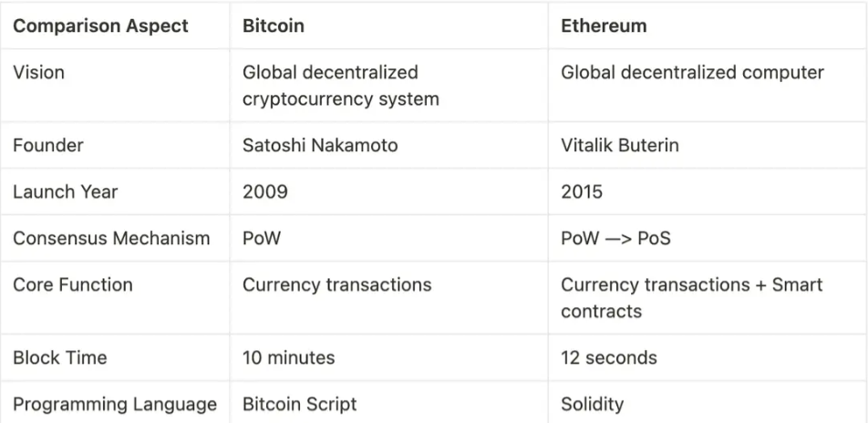Click the "Vitalik Buterin" cell
Image resolution: width=868 pixels, height=423 pixels.
[620, 145]
